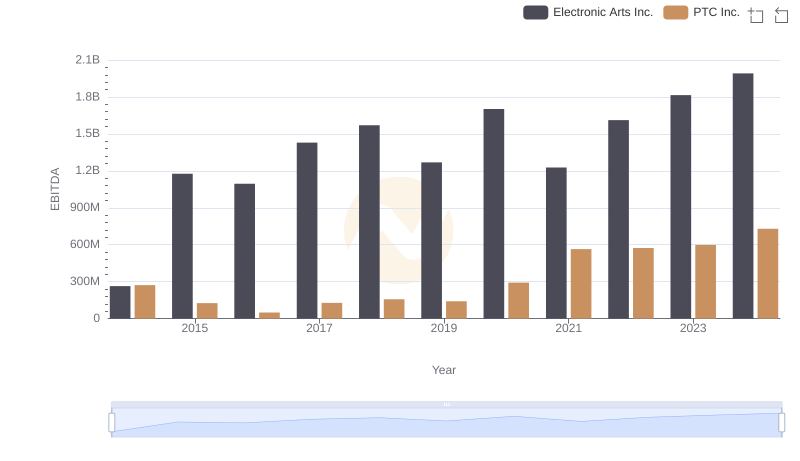Click the 2014 PTC Inc. bar
Viewport: 800px width, 461px height.
(145, 302)
